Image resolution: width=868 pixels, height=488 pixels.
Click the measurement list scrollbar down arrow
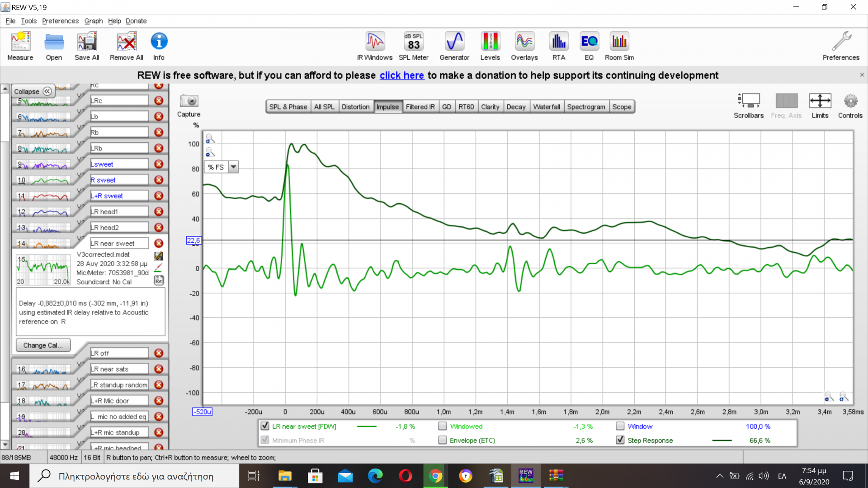[5, 445]
